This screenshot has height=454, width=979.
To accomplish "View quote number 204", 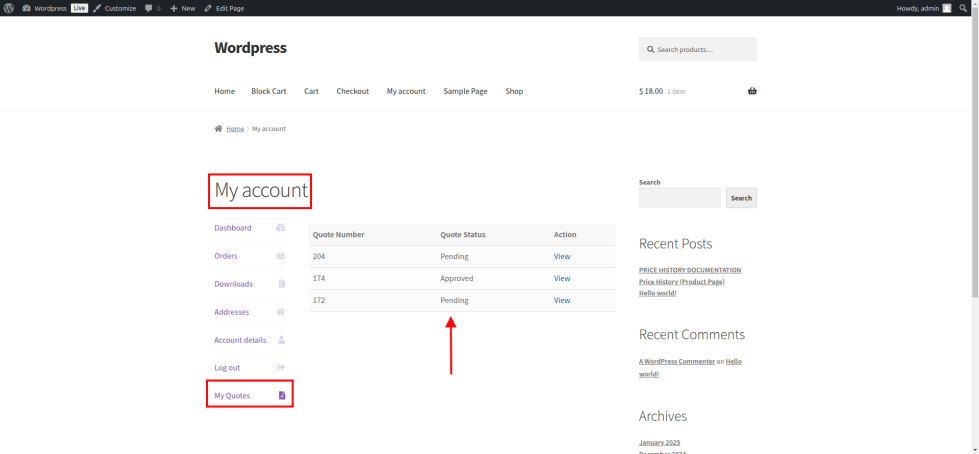I will click(x=562, y=257).
